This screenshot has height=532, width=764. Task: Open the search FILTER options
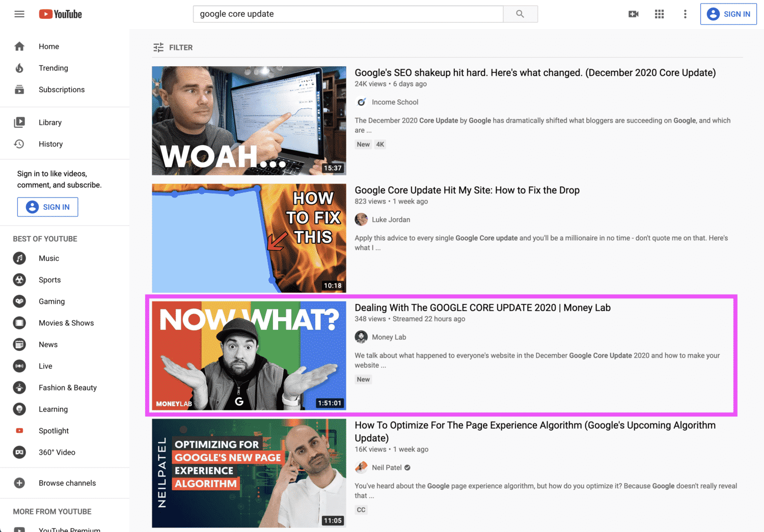click(x=173, y=47)
